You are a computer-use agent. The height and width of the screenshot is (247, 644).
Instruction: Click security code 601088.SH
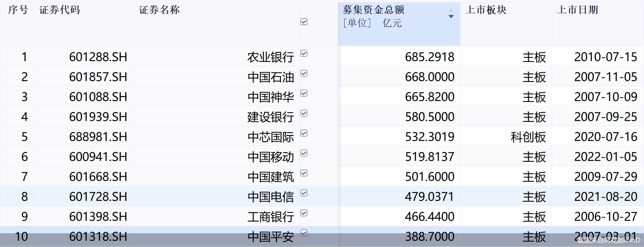(98, 97)
